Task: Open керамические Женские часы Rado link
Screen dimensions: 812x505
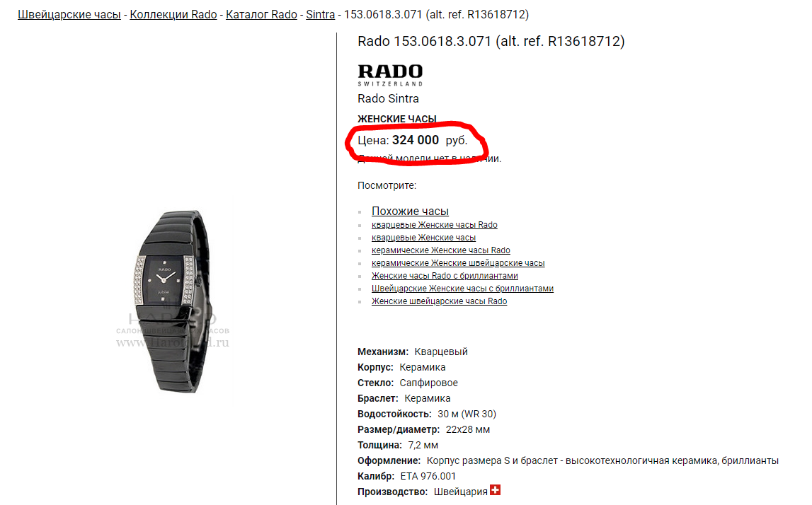Action: (441, 250)
